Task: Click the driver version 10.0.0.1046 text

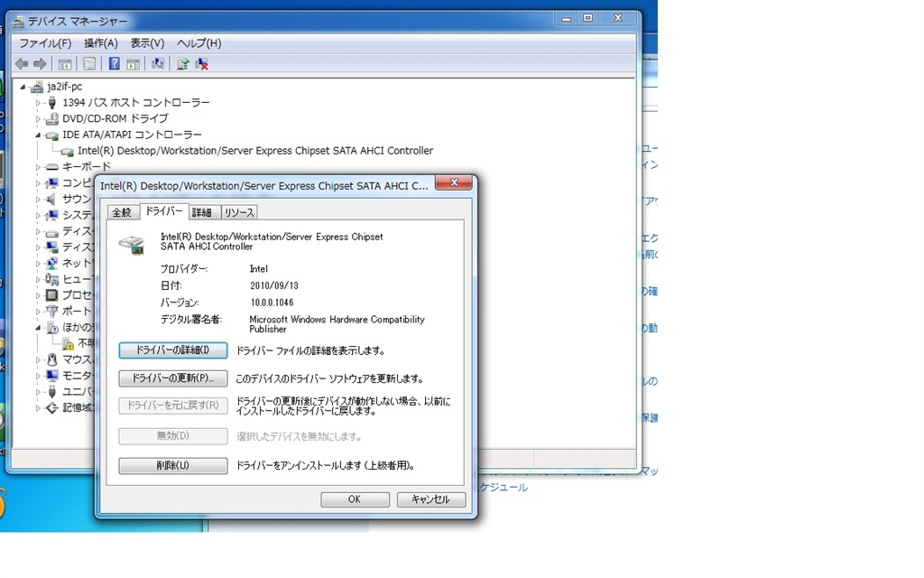Action: (x=272, y=303)
